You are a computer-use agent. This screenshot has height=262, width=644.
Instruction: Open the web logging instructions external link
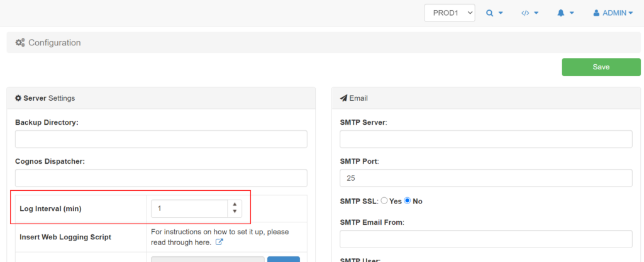(219, 242)
